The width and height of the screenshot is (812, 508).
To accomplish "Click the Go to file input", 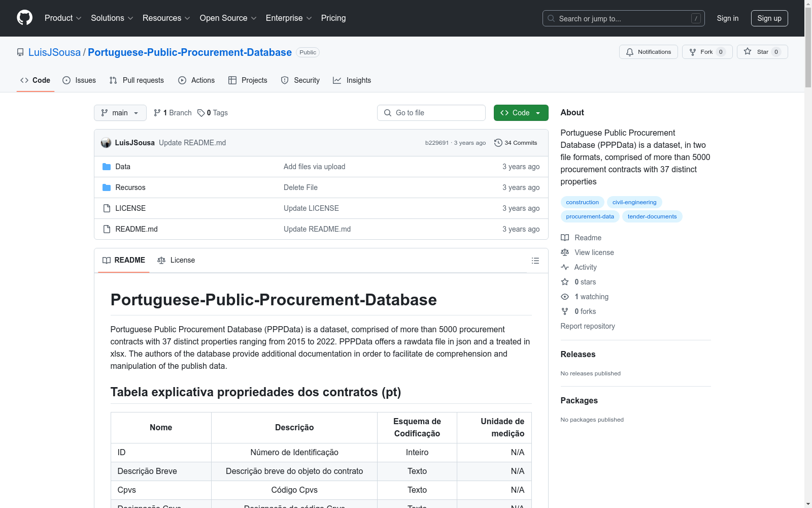I will tap(431, 113).
